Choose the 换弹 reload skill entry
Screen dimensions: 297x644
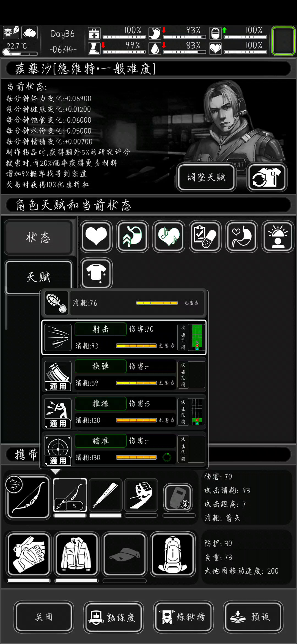[124, 375]
